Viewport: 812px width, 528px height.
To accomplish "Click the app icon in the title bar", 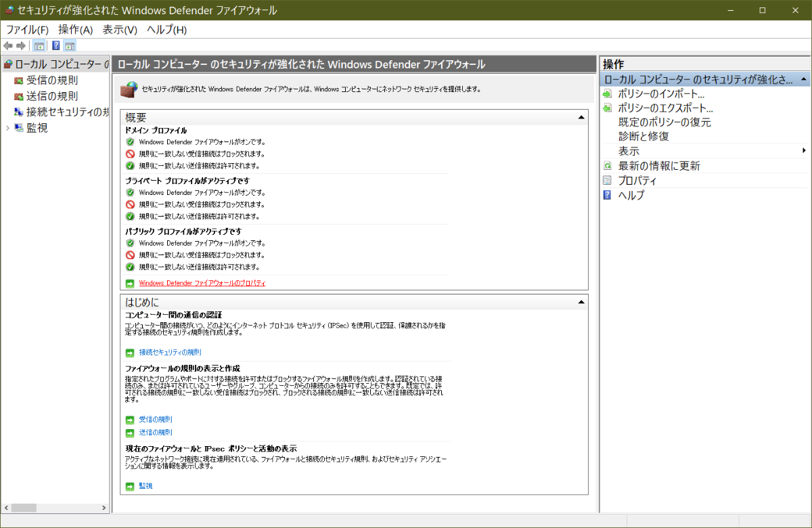I will (x=9, y=11).
